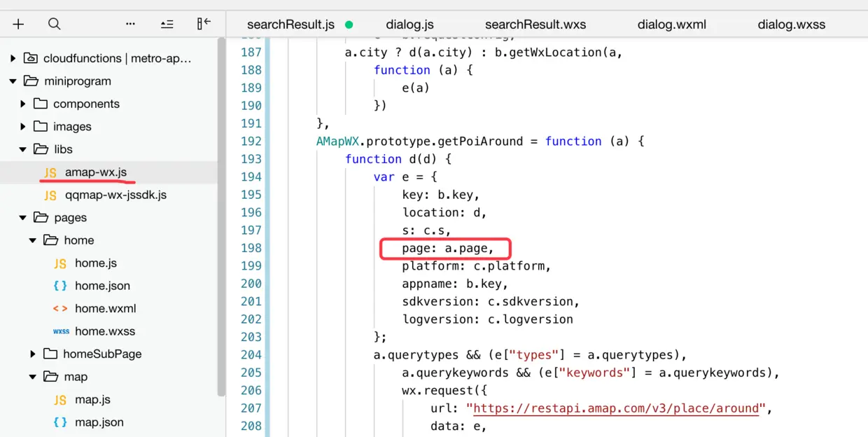The height and width of the screenshot is (437, 868).
Task: Collapse the home folder arrow
Action: pos(33,240)
